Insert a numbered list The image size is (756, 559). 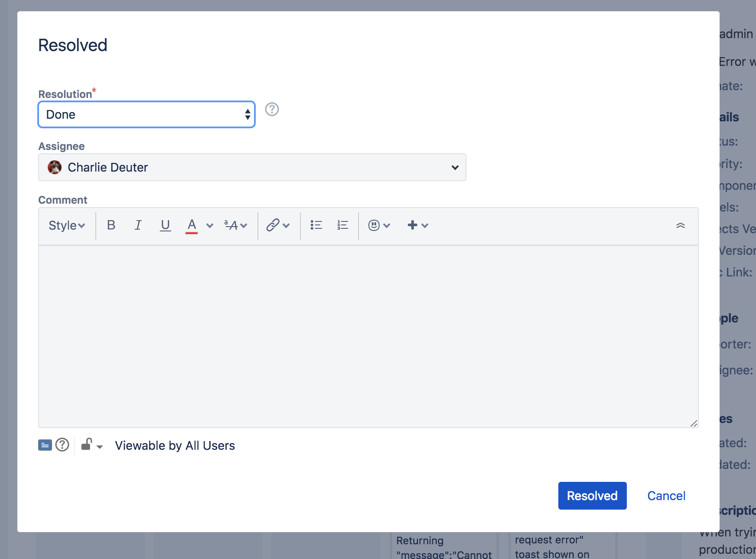(342, 225)
